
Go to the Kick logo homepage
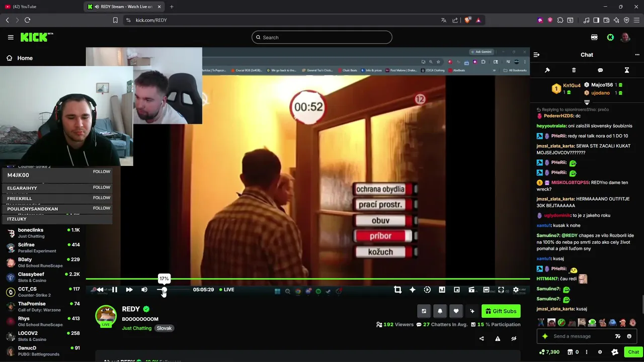pyautogui.click(x=37, y=37)
